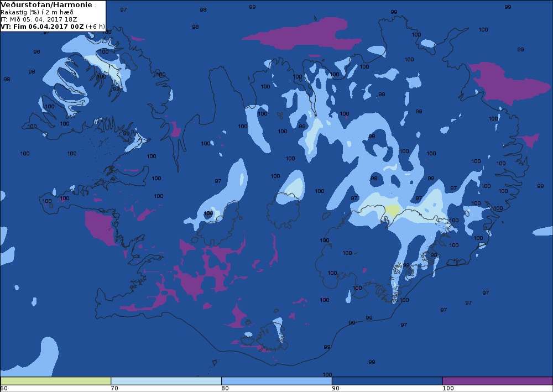Click the yellow-green low-humidity patch on the map
Screen dimensions: 553x392
pos(392,211)
